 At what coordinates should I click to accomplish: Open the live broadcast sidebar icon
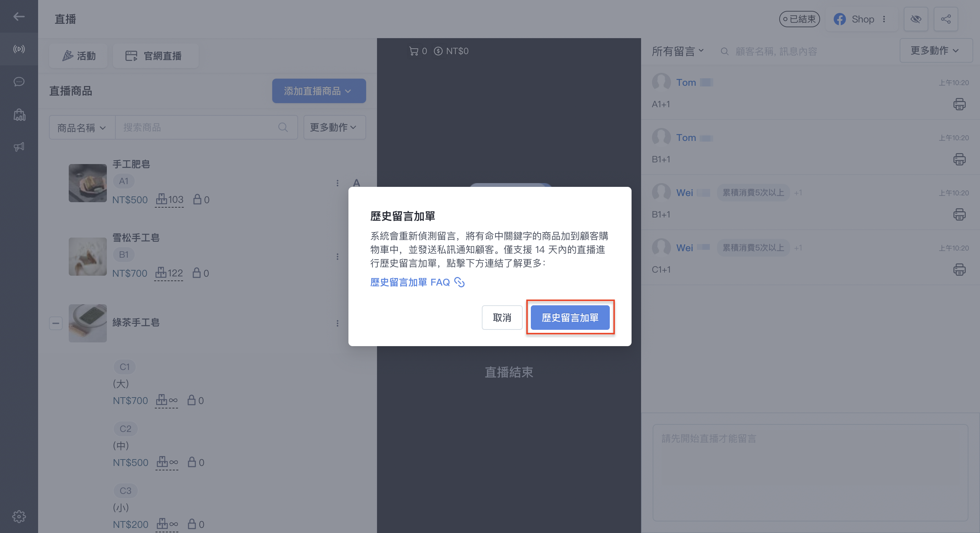click(19, 49)
